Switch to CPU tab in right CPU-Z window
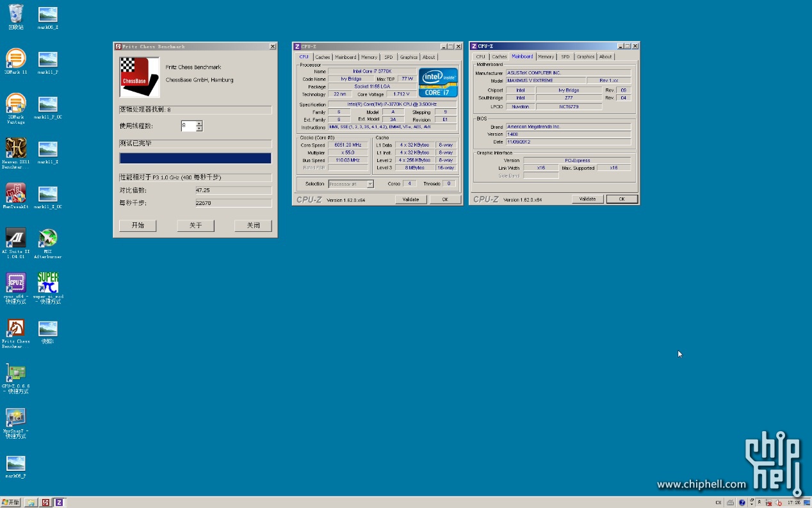This screenshot has height=508, width=812. [x=481, y=57]
